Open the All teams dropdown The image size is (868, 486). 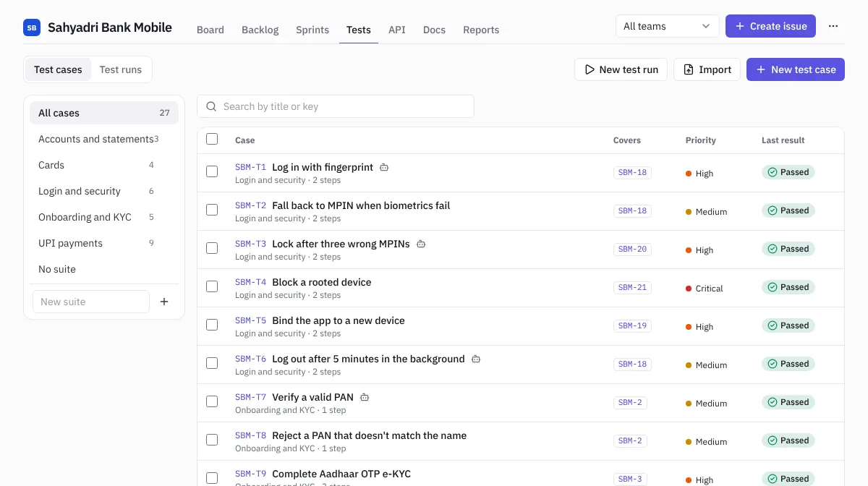coord(667,26)
